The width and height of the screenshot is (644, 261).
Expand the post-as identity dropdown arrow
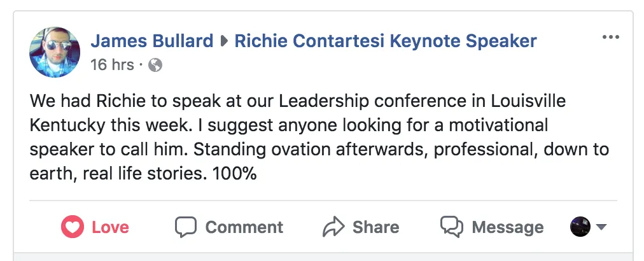[601, 227]
